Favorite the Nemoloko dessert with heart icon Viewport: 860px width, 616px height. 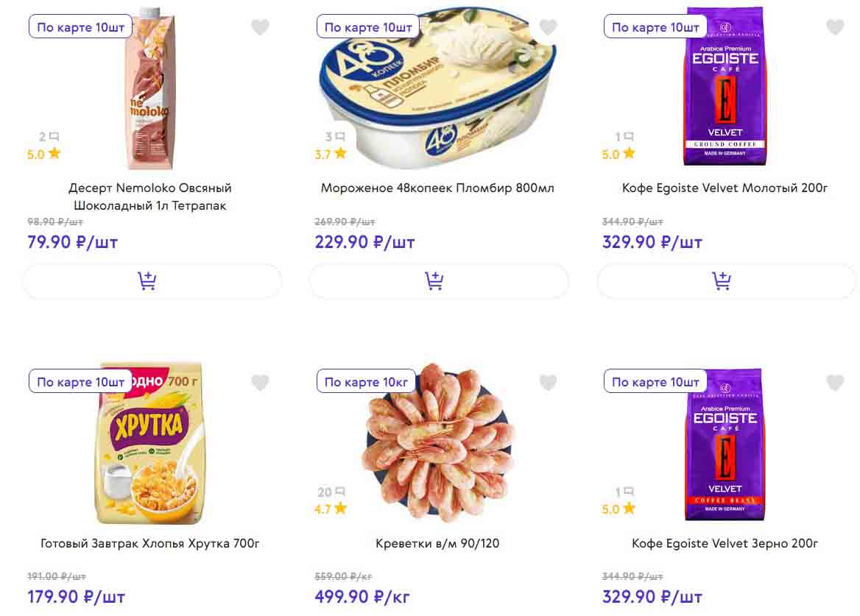(x=260, y=27)
